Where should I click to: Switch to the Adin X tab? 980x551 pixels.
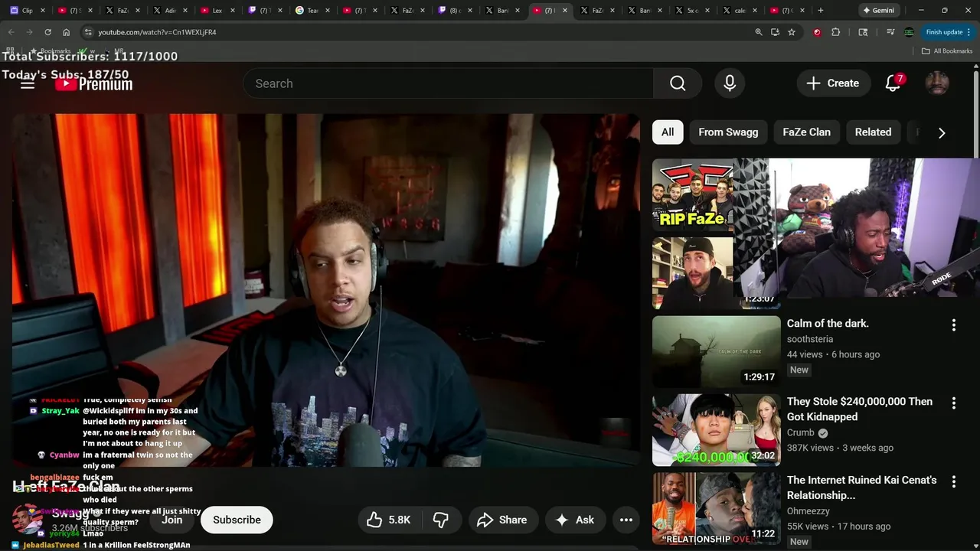click(x=170, y=11)
